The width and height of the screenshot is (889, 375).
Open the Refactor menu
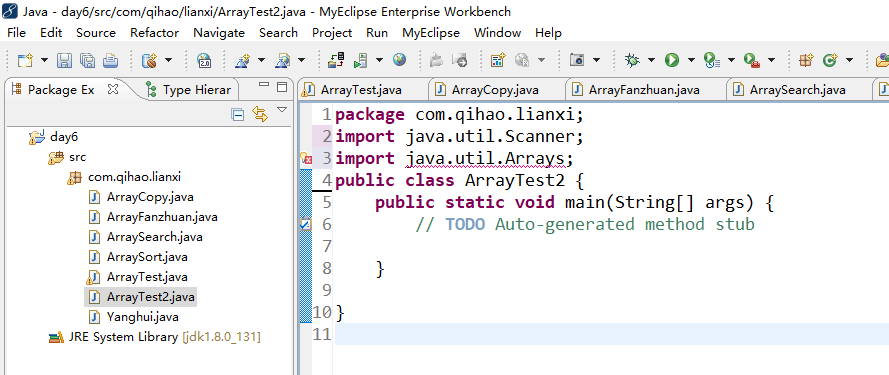tap(154, 33)
